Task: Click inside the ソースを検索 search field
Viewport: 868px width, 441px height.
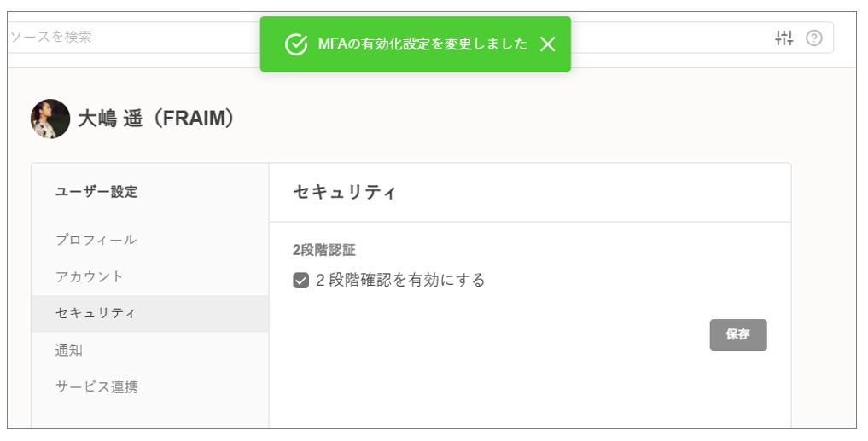Action: [x=128, y=38]
